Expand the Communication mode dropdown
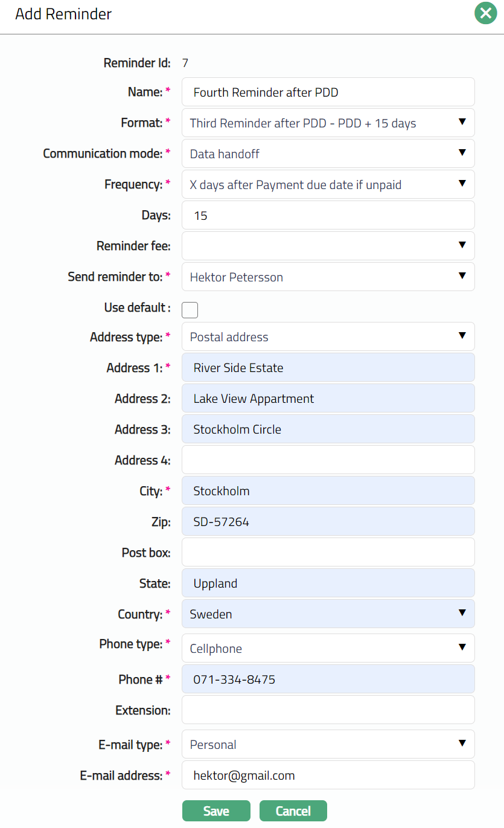This screenshot has width=504, height=828. click(x=328, y=153)
